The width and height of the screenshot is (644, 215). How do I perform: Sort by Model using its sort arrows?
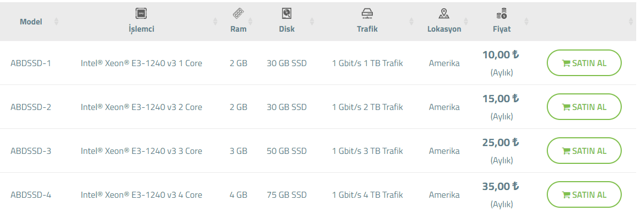click(56, 22)
